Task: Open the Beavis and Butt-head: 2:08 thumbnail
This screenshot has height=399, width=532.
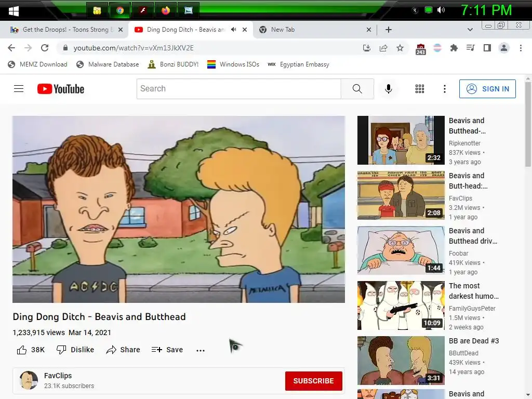Action: coord(401,195)
